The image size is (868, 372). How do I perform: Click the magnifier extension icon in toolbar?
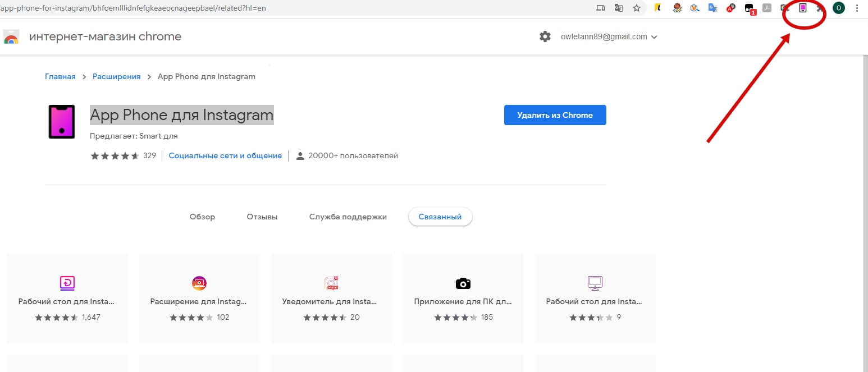coord(695,8)
